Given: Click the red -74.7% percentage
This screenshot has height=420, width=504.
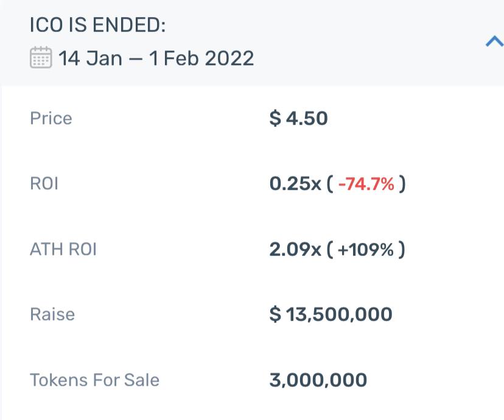Looking at the screenshot, I should (x=366, y=184).
